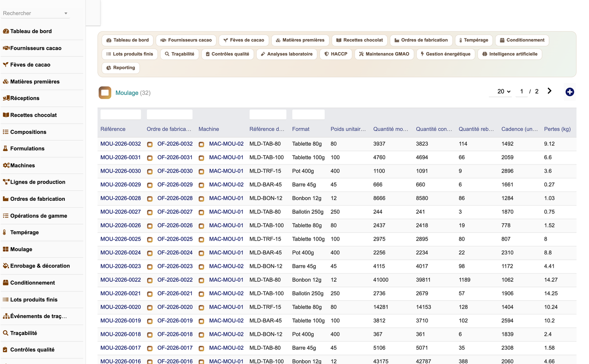Viewport: 589px width, 364px height.
Task: Click Formulations flask icon in sidebar
Action: (x=5, y=149)
